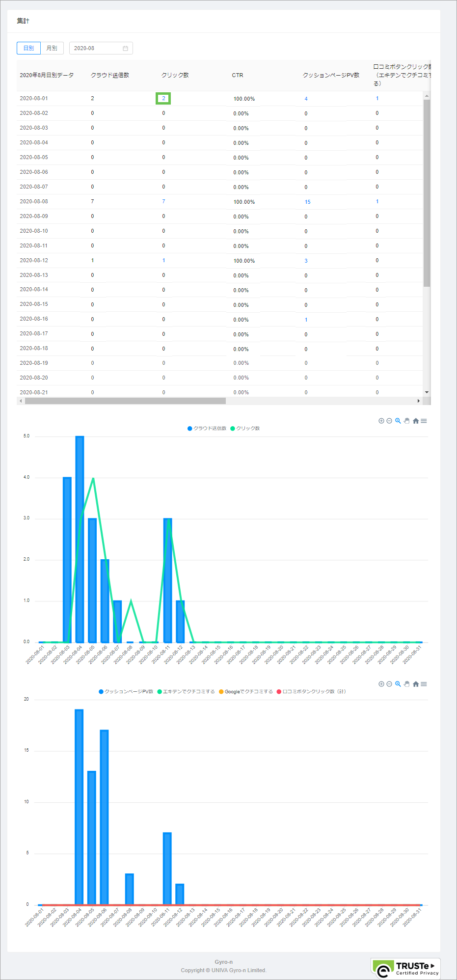The image size is (457, 980).
Task: Reset zoom with home icon on upper chart
Action: coord(416,421)
